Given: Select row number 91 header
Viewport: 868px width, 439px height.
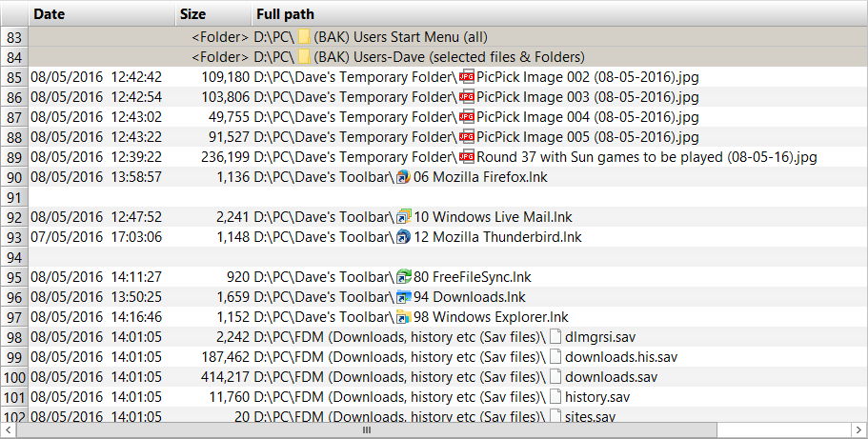Looking at the screenshot, I should pyautogui.click(x=14, y=197).
